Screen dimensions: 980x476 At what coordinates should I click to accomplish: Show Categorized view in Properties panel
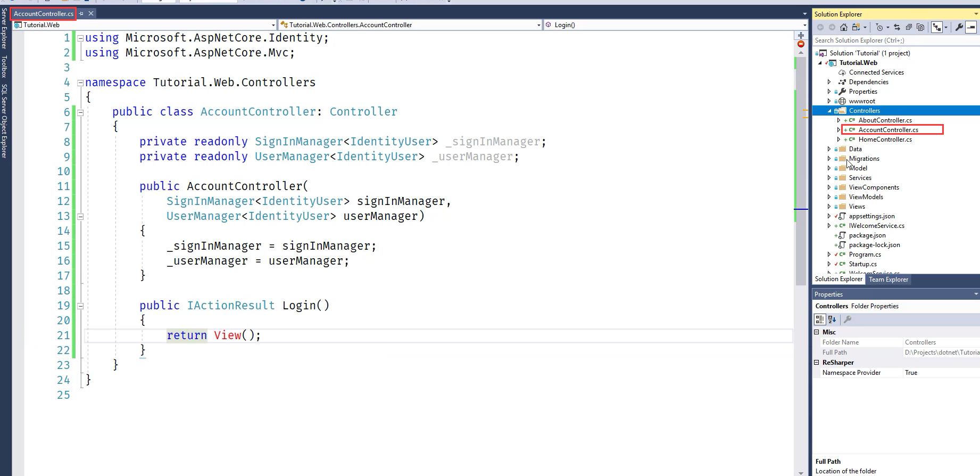click(x=820, y=319)
